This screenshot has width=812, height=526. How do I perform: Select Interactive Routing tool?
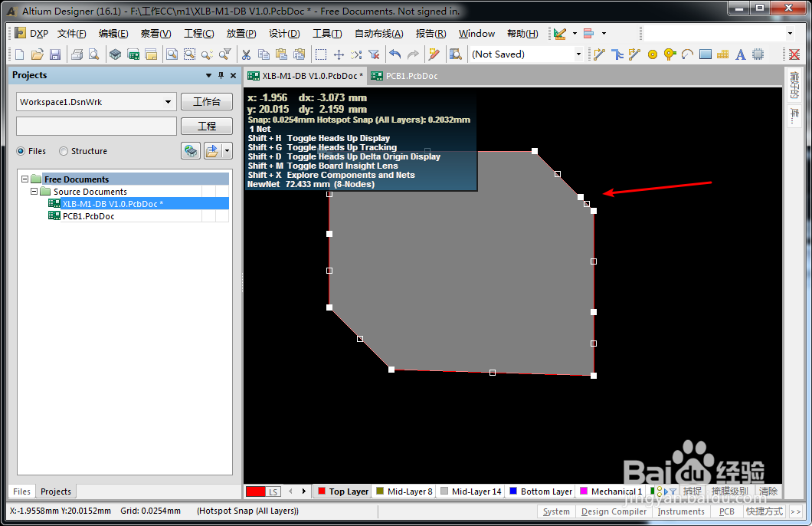599,54
